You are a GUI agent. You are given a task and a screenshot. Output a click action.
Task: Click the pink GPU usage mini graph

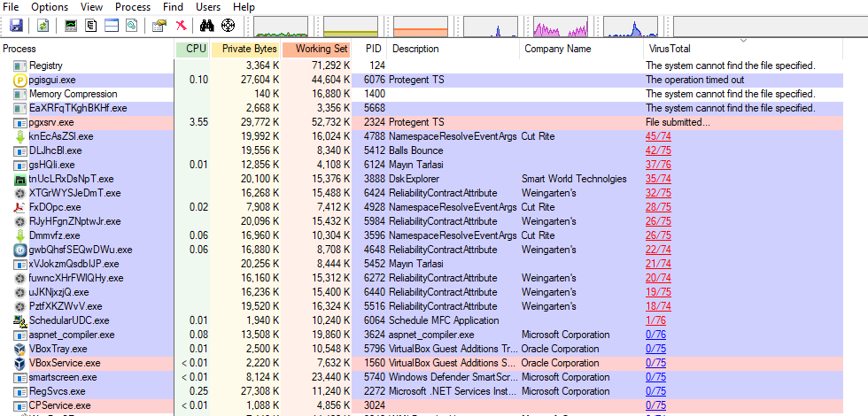560,27
